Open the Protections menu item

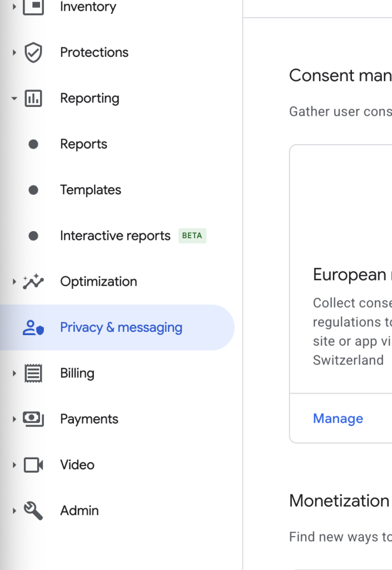point(95,52)
